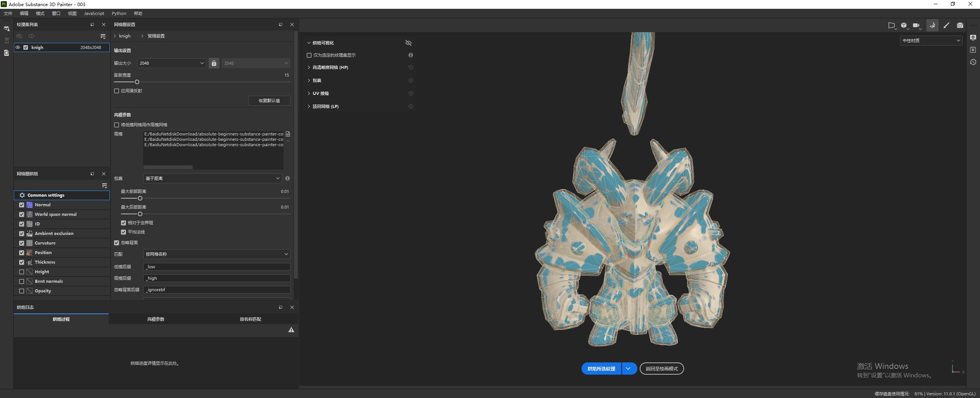Screen dimensions: 980x398
Task: Adjust 最大前部距离 slider handle
Action: pos(140,198)
